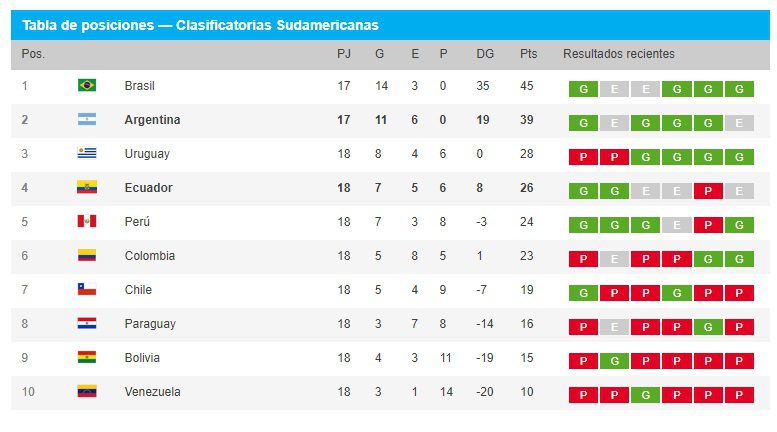Click the Argentina flag icon
777x432 pixels.
(x=87, y=120)
